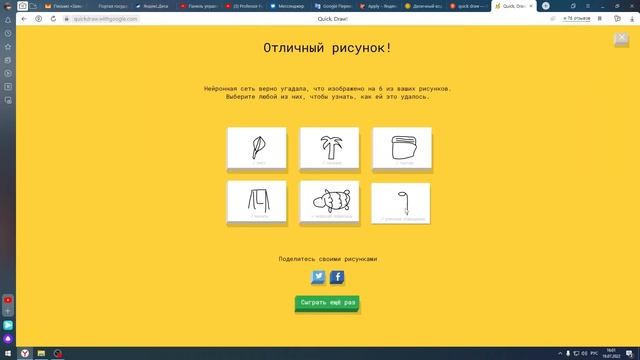Image resolution: width=640 pixels, height=360 pixels.
Task: Add a sidebar app with plus icon
Action: coord(8,311)
